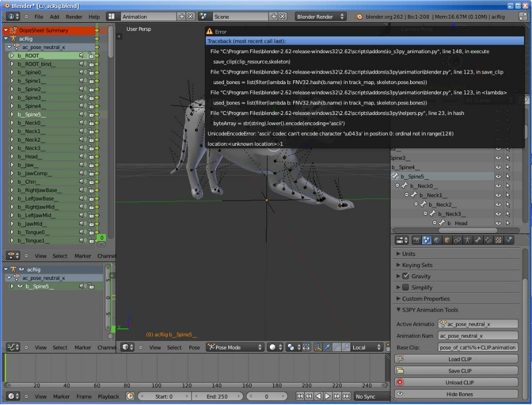532x405 pixels.
Task: Open the File menu
Action: (x=39, y=16)
